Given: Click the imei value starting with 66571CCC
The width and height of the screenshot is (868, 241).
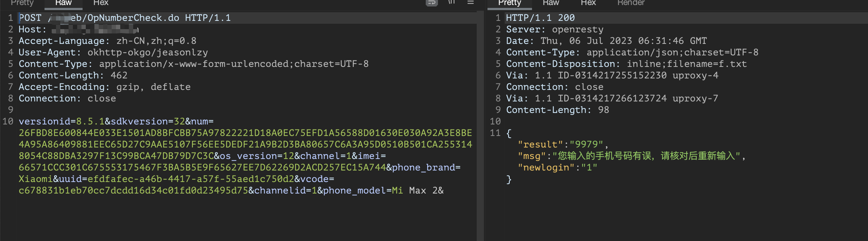Looking at the screenshot, I should click(x=202, y=168).
